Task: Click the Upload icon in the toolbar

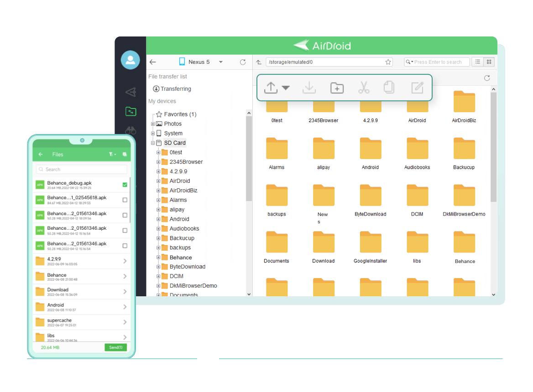Action: (x=270, y=88)
